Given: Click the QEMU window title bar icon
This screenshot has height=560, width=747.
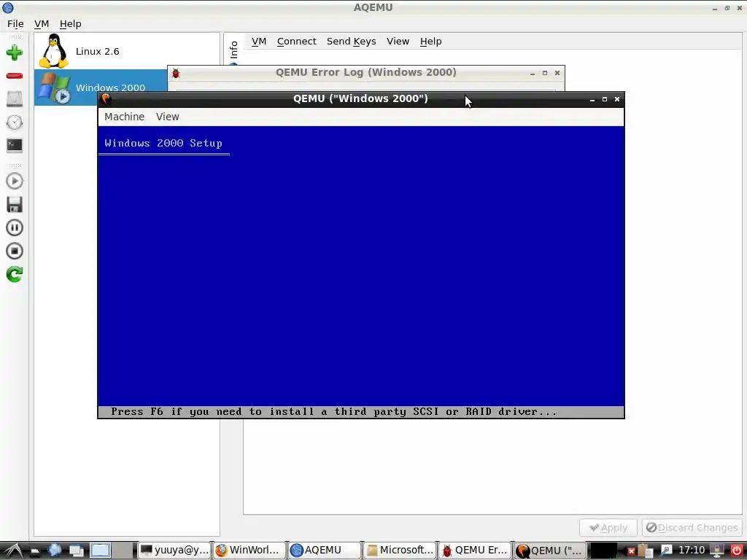Looking at the screenshot, I should point(106,99).
